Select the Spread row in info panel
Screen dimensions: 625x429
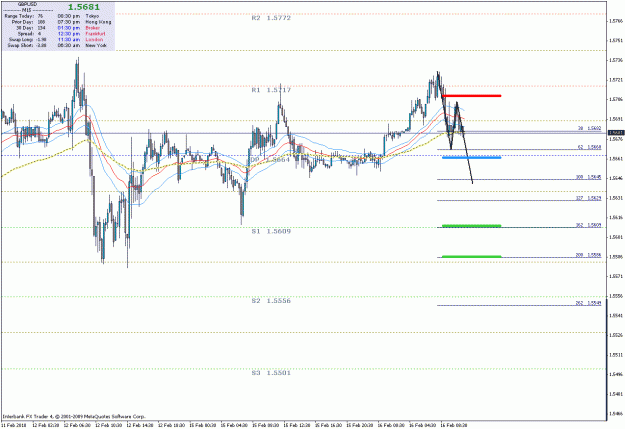coord(29,34)
